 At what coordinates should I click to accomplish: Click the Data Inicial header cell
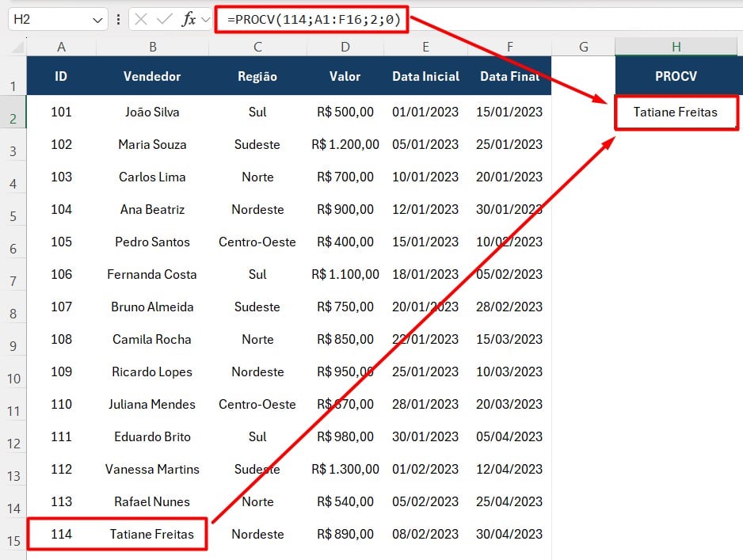pyautogui.click(x=425, y=76)
